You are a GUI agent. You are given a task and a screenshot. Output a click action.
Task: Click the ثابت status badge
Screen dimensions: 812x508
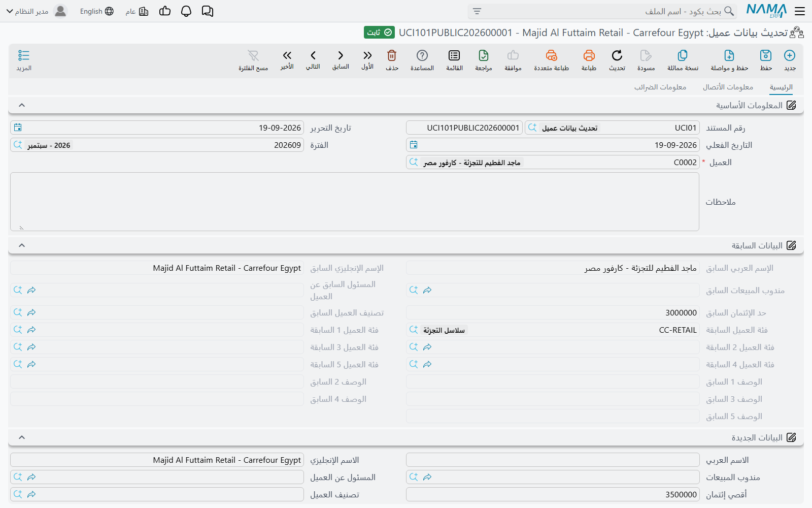click(x=379, y=33)
